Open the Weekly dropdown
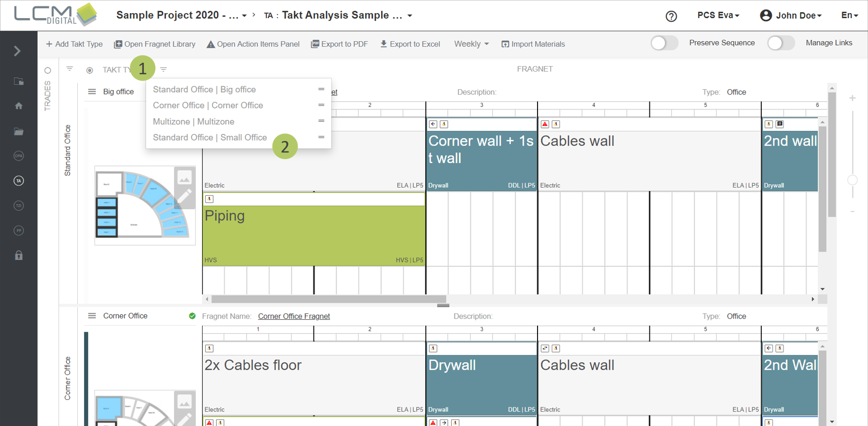Screen dimensions: 868x426 coord(471,44)
